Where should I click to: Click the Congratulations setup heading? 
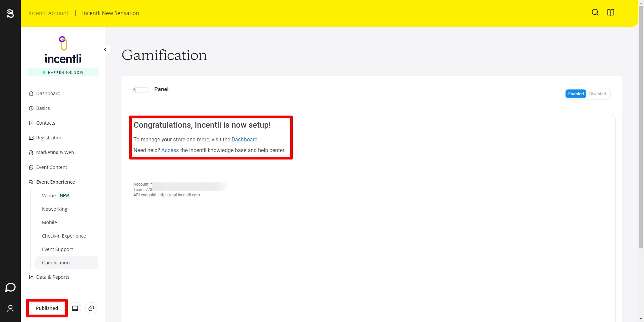point(202,125)
